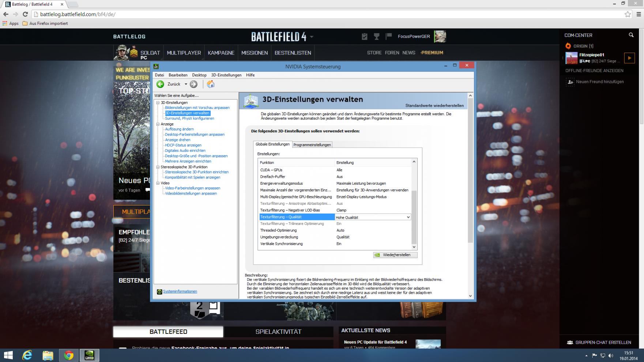This screenshot has width=644, height=362.
Task: Click the Battlelog search icon in COM-CENTER
Action: 631,35
